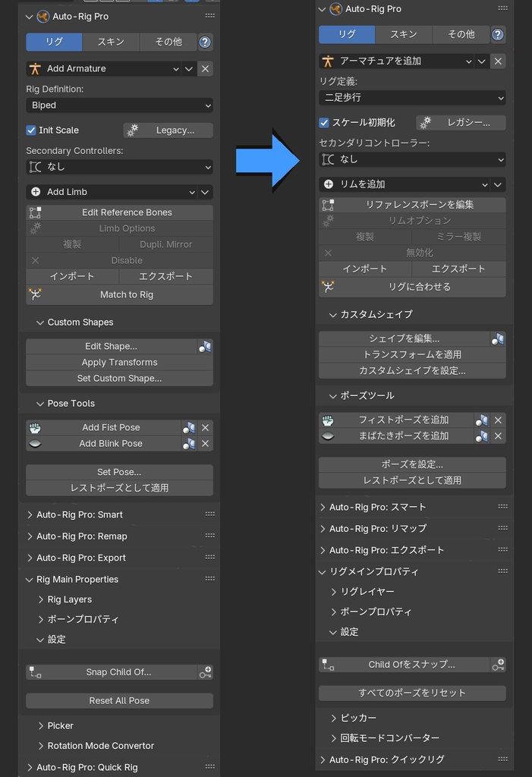Click the すべてのポーズをリセット button

click(412, 694)
